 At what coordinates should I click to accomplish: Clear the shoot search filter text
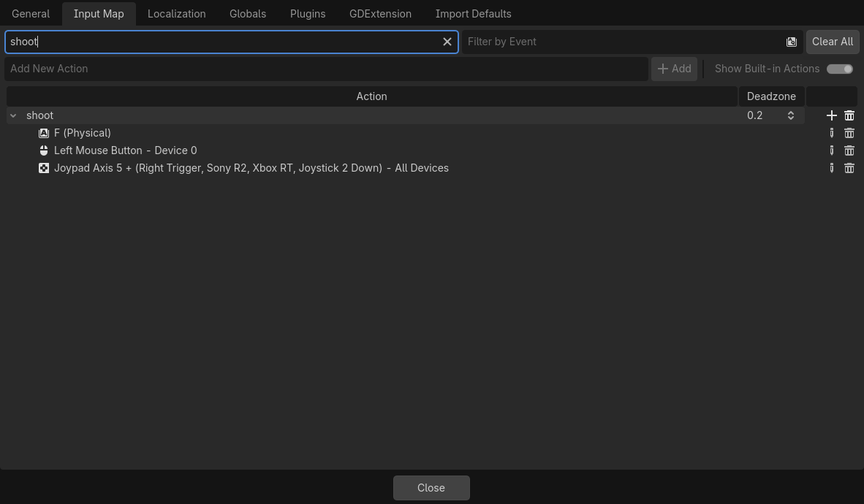[x=447, y=42]
